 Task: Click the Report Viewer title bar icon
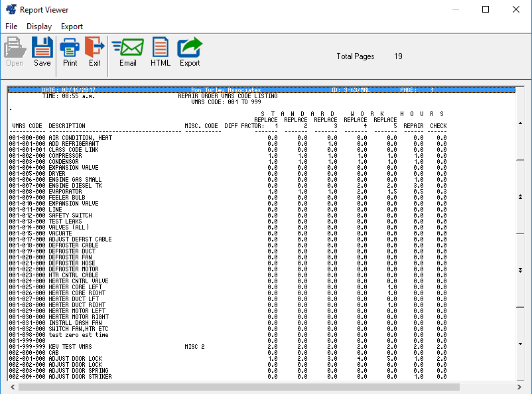coord(10,10)
